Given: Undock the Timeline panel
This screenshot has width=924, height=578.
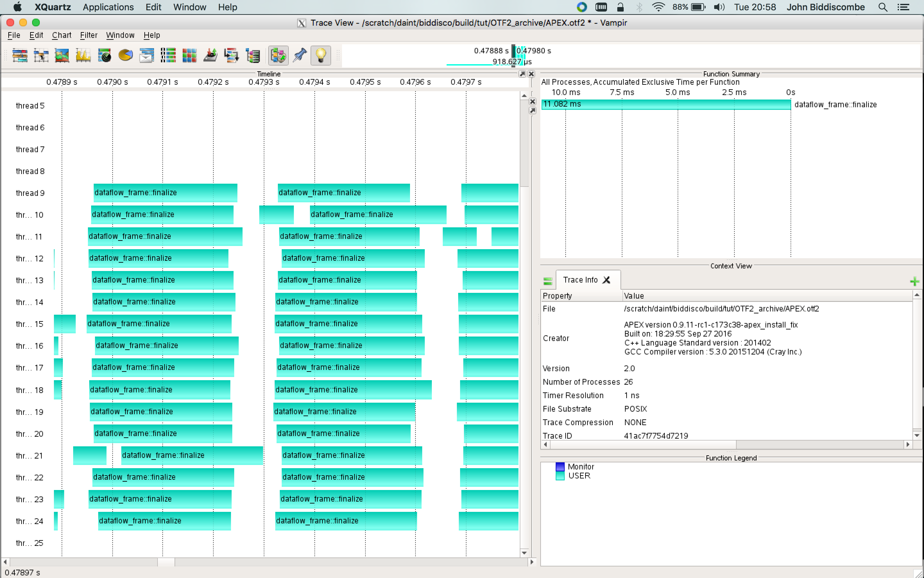Looking at the screenshot, I should (522, 74).
